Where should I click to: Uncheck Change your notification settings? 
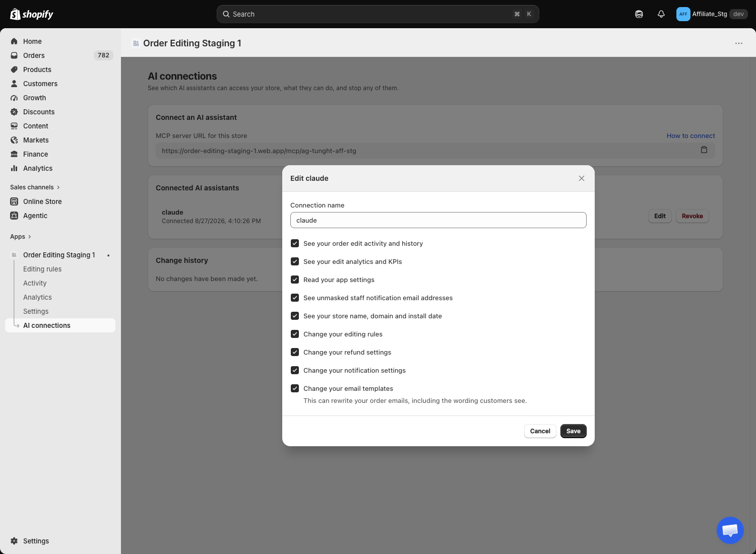(x=295, y=370)
